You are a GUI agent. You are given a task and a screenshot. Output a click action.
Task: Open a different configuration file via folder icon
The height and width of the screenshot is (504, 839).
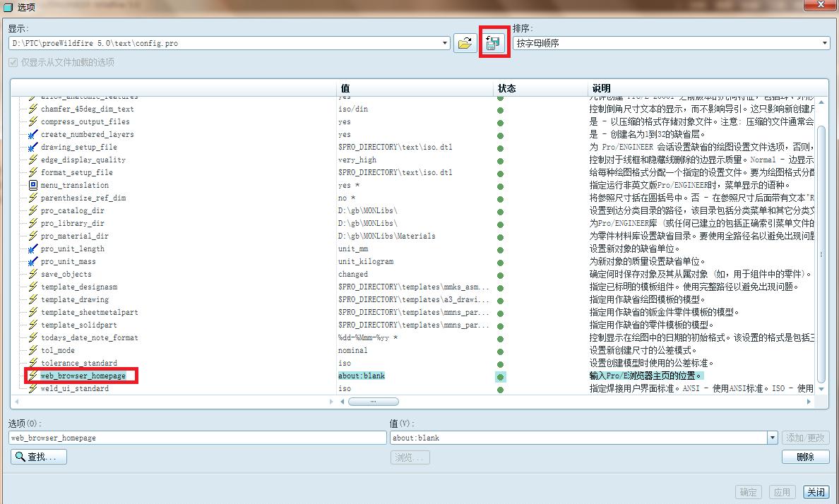point(465,42)
